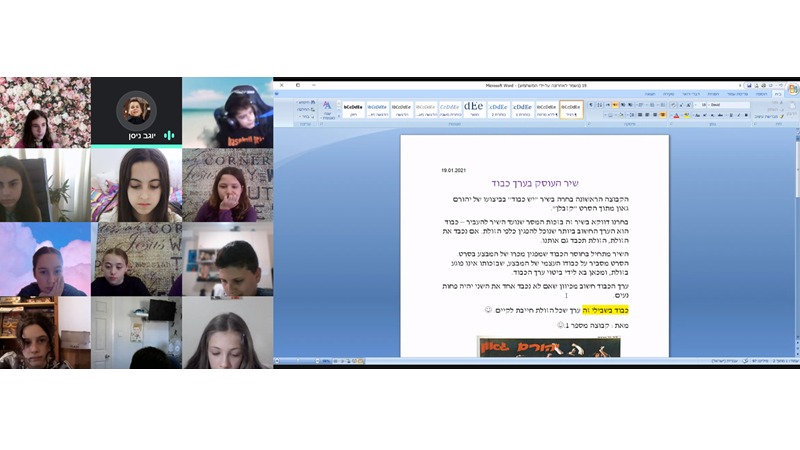Screen dimensions: 800x450
Task: Open the Change Styles dropdown
Action: (x=328, y=110)
